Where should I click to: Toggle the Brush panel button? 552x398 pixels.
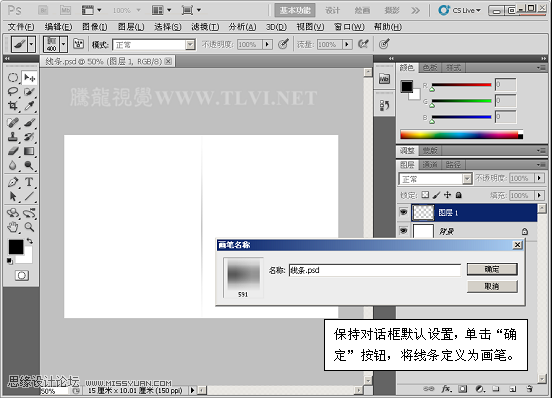click(78, 44)
